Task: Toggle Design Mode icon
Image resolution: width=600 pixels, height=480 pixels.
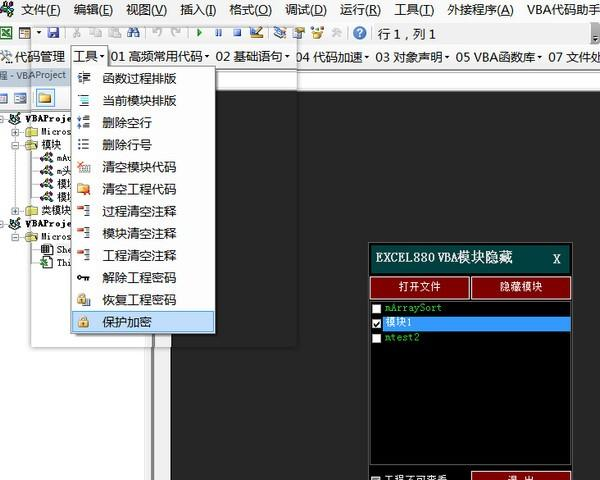Action: click(256, 33)
